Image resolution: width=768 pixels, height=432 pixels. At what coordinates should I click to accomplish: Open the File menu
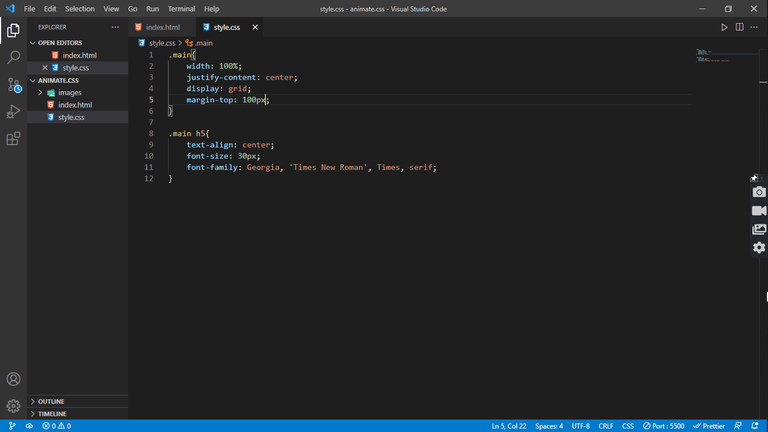point(29,9)
